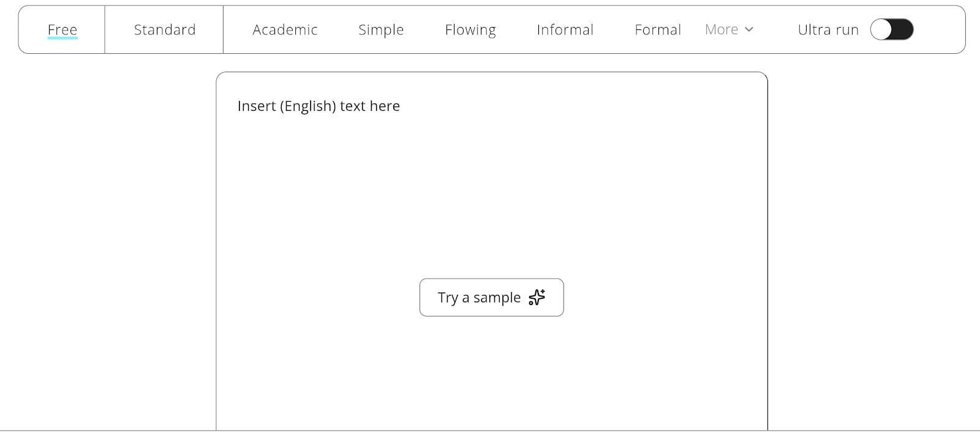Click the dark track of Ultra run switch
Screen dimensions: 980x433
point(903,29)
